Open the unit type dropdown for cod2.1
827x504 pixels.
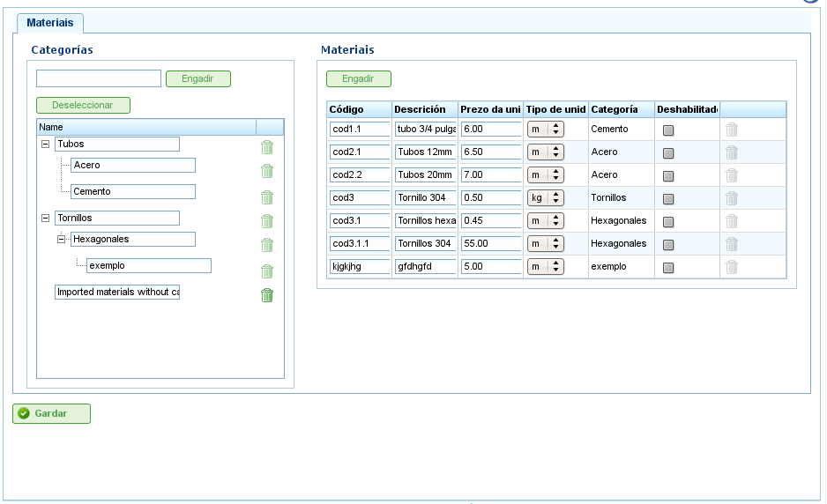546,152
